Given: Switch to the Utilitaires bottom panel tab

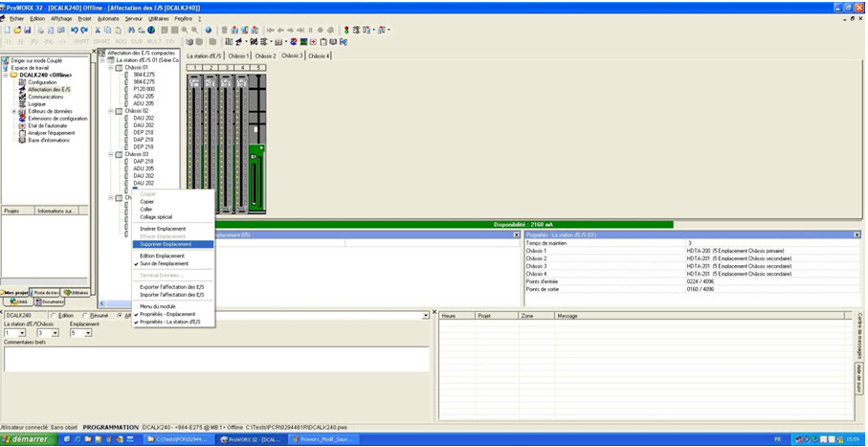Looking at the screenshot, I should (76, 293).
